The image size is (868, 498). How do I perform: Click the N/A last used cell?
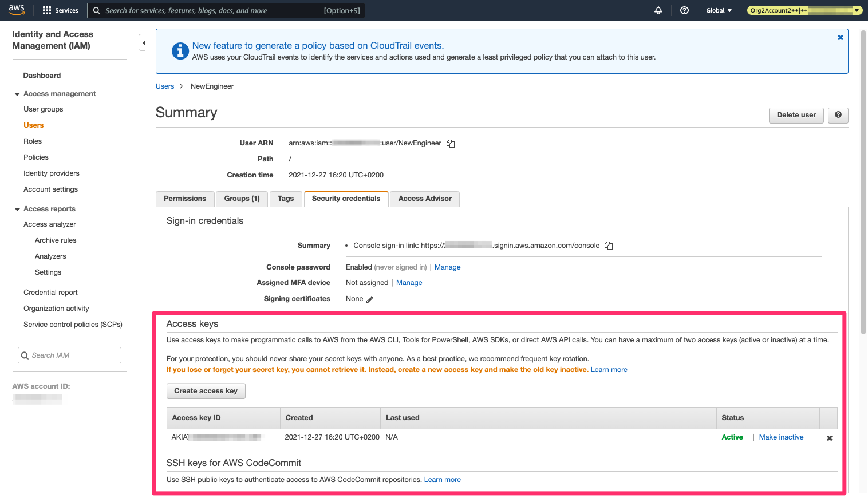click(392, 437)
